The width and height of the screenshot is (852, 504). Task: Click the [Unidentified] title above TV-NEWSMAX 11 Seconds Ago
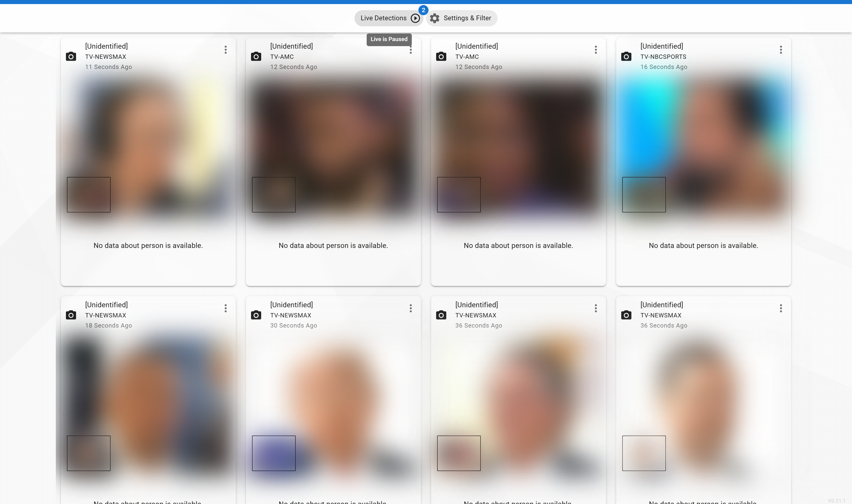tap(106, 46)
